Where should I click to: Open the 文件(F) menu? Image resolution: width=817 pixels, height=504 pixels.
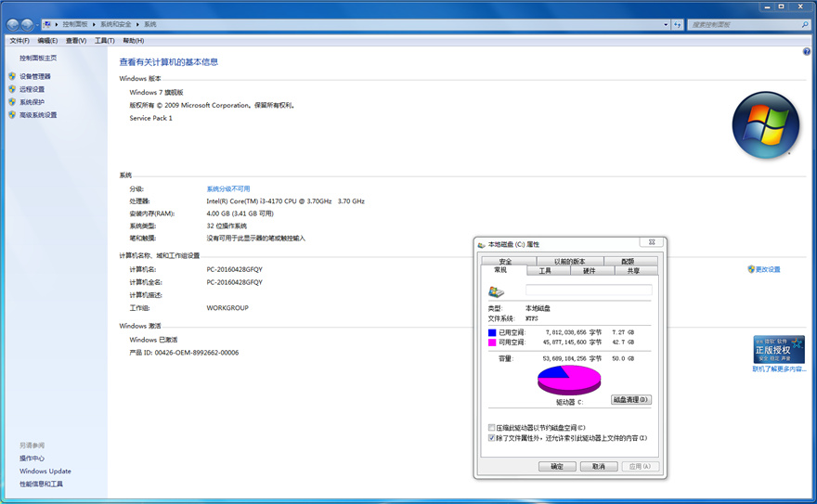[19, 41]
